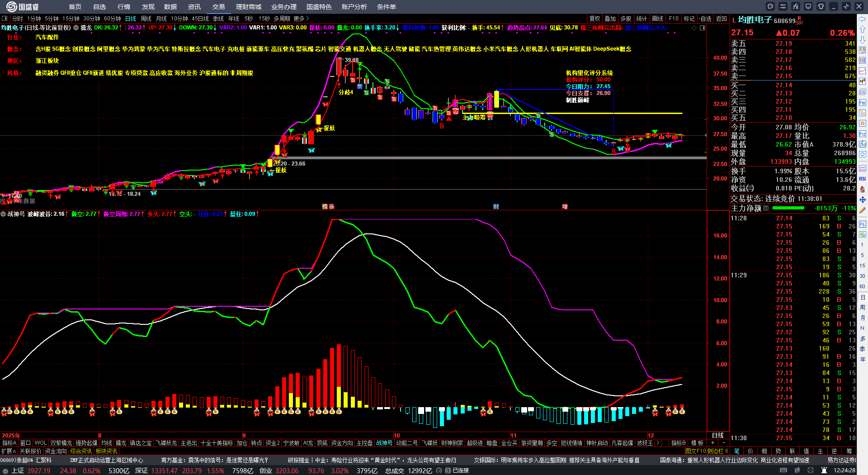Open the f(x) formula sidebar icon
This screenshot has width=868, height=475.
[x=863, y=144]
